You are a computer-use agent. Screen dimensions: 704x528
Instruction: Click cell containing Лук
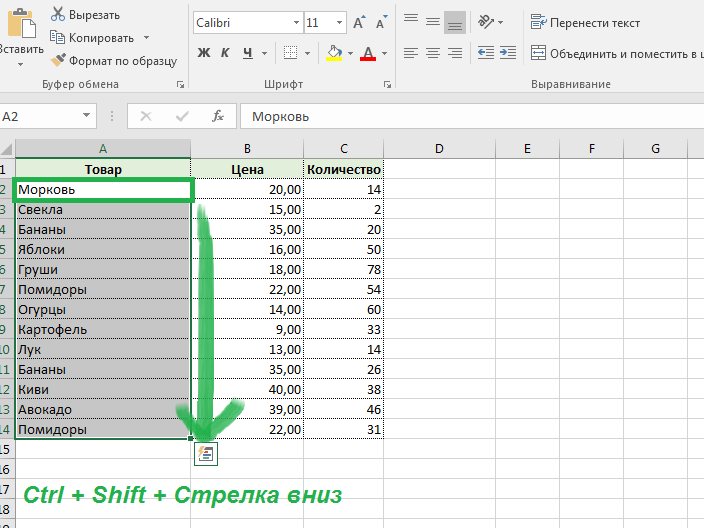(x=103, y=349)
